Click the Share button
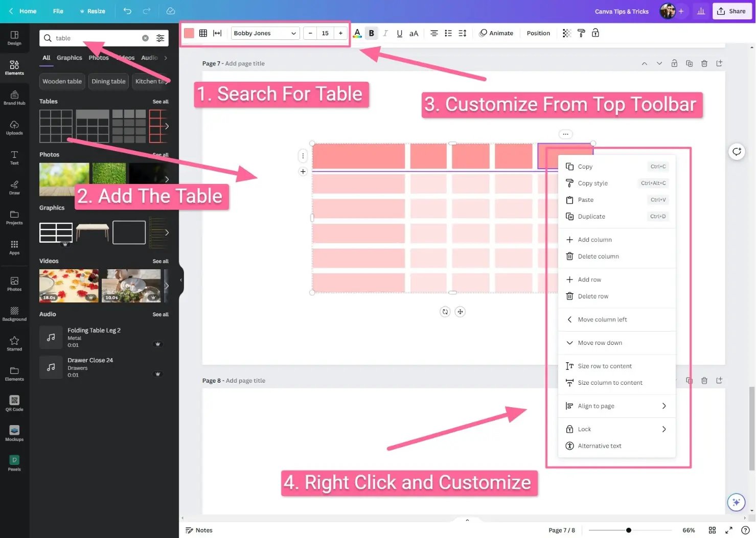756x538 pixels. [x=732, y=11]
